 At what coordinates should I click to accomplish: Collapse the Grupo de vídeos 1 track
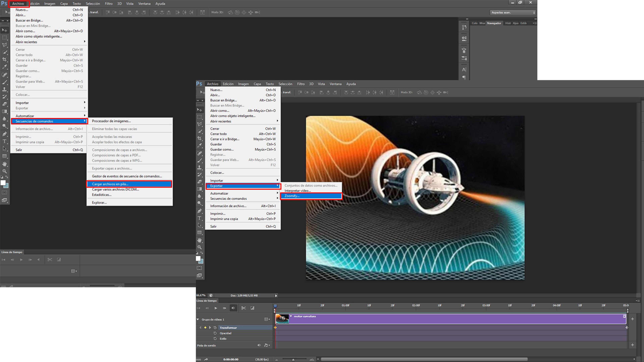198,319
